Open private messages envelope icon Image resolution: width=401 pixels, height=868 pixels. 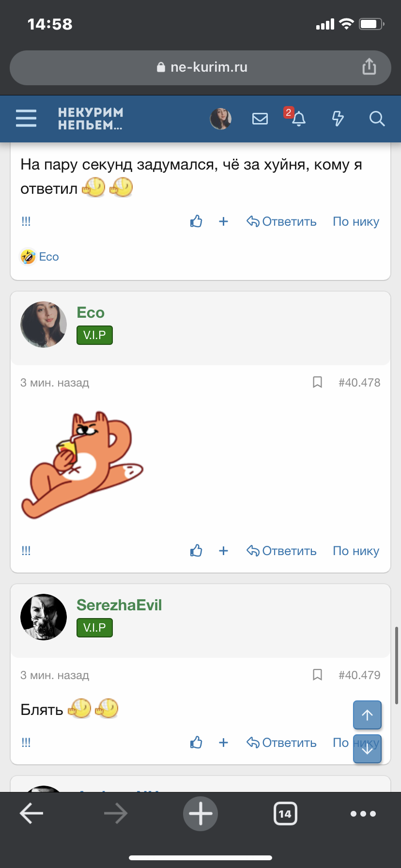(260, 119)
